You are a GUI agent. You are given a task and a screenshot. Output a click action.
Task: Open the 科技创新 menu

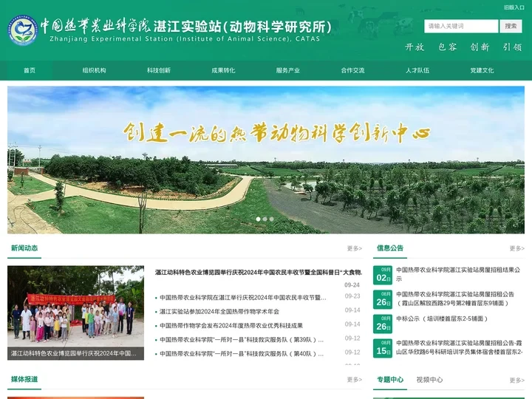pos(158,70)
